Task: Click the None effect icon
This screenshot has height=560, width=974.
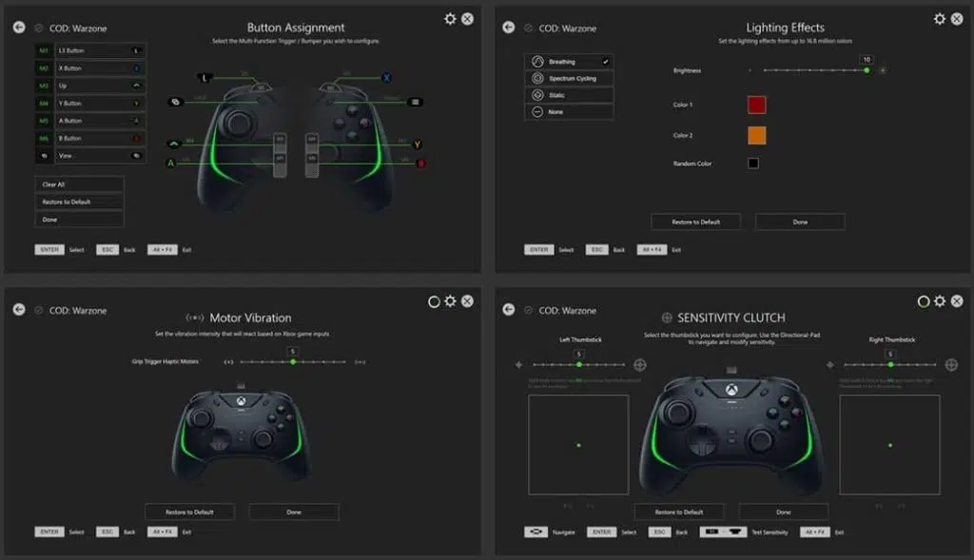Action: tap(538, 112)
